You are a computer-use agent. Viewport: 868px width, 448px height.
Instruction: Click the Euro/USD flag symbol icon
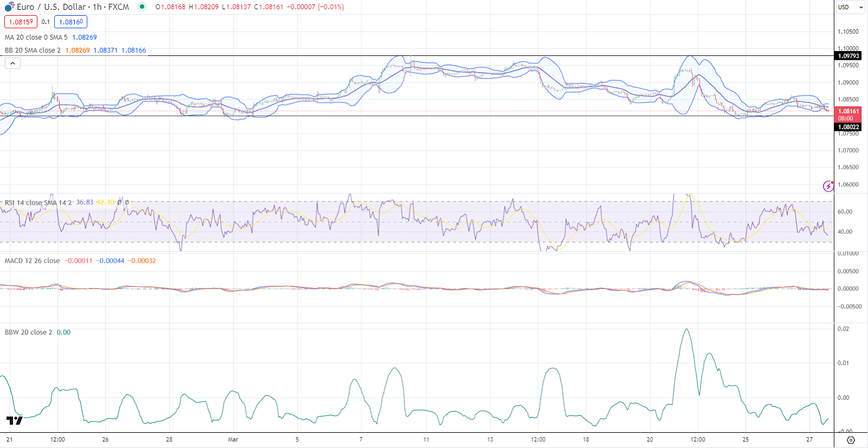[9, 7]
